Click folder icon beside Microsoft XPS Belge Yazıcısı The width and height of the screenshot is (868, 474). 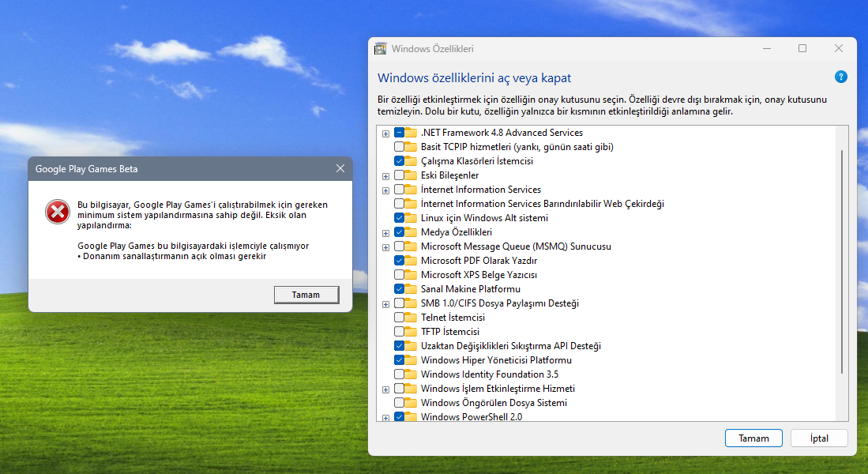(x=410, y=275)
